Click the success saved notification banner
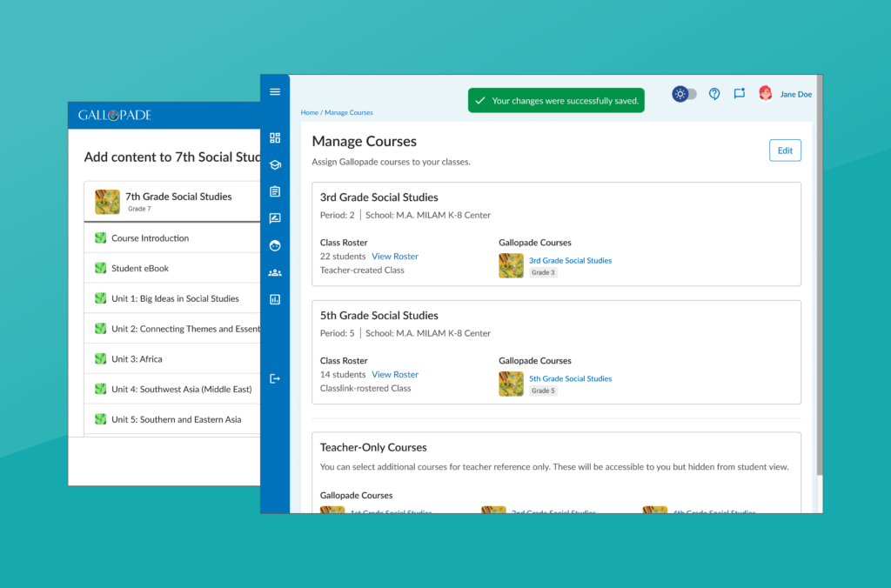Viewport: 891px width, 588px height. coord(556,101)
